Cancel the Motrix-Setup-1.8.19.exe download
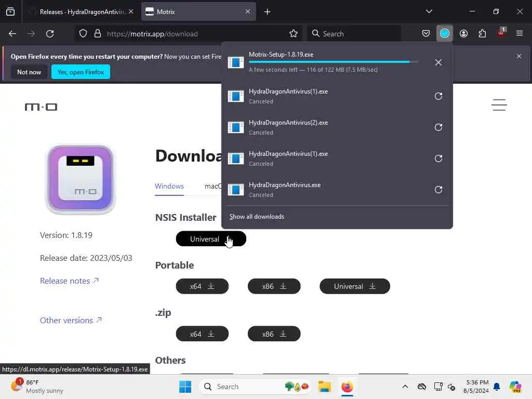Screen dimensions: 532x399 coord(438,62)
